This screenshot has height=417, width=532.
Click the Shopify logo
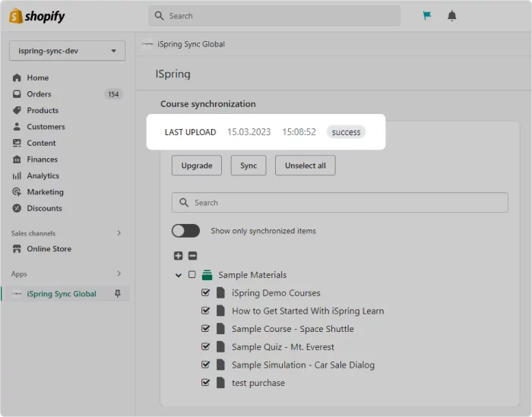37,16
